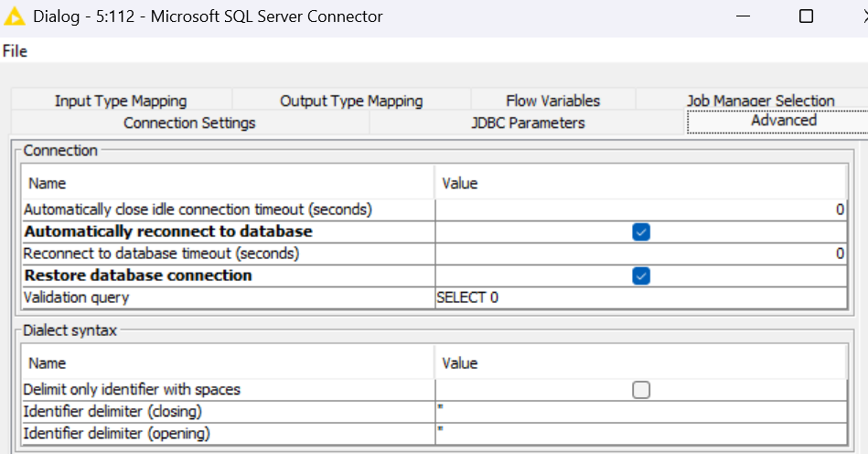Edit Identifier delimiter (opening) value
Screen dimensions: 868x454
coord(641,434)
